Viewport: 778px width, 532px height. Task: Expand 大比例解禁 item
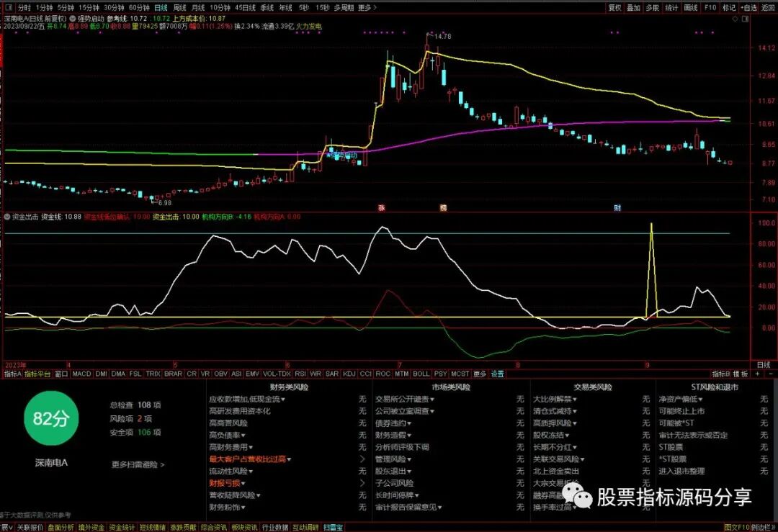point(555,399)
